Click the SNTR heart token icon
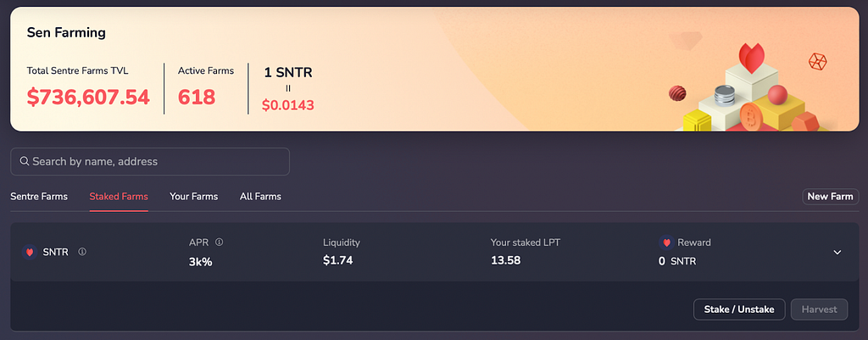 click(30, 252)
